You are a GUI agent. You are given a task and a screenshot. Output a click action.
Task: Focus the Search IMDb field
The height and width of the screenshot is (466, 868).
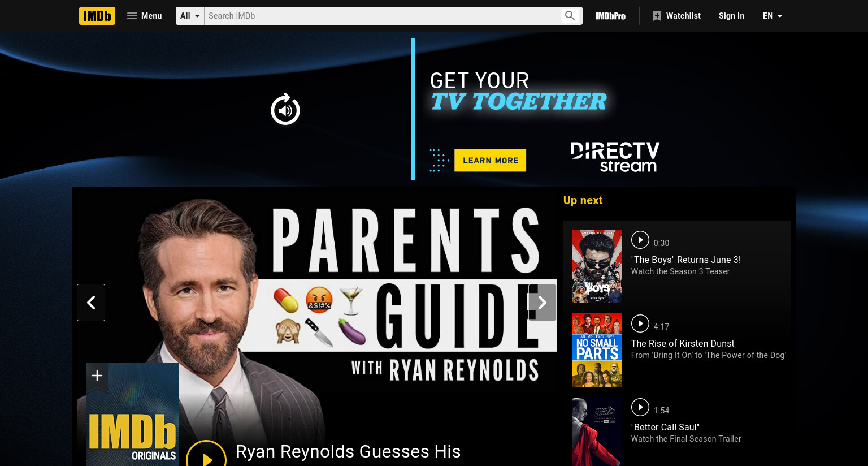[x=383, y=16]
